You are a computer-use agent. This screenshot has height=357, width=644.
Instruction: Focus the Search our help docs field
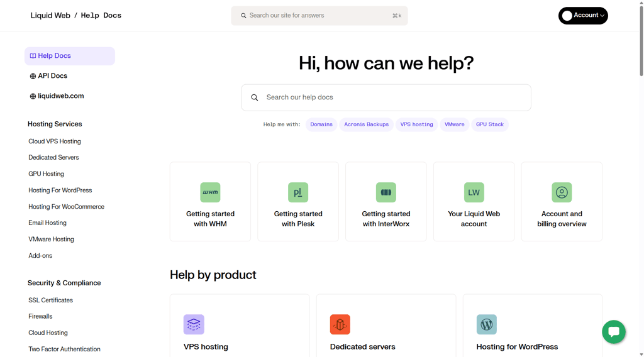coord(386,97)
